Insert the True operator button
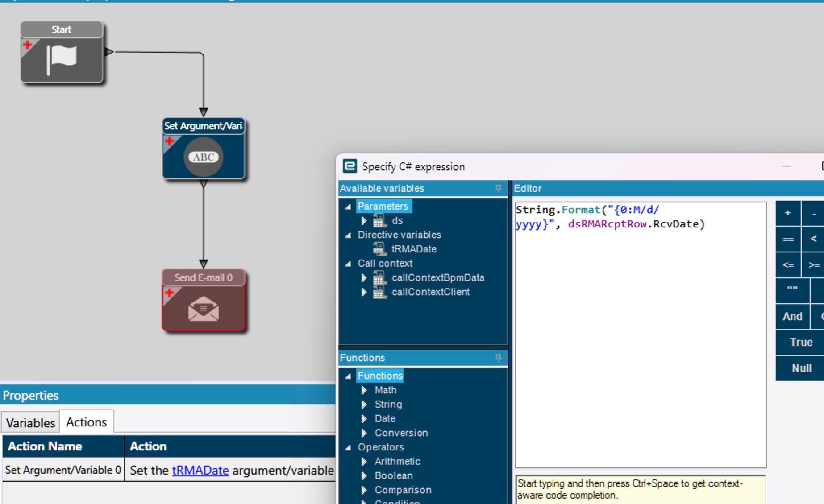Screen dimensions: 824x504 pyautogui.click(x=801, y=342)
